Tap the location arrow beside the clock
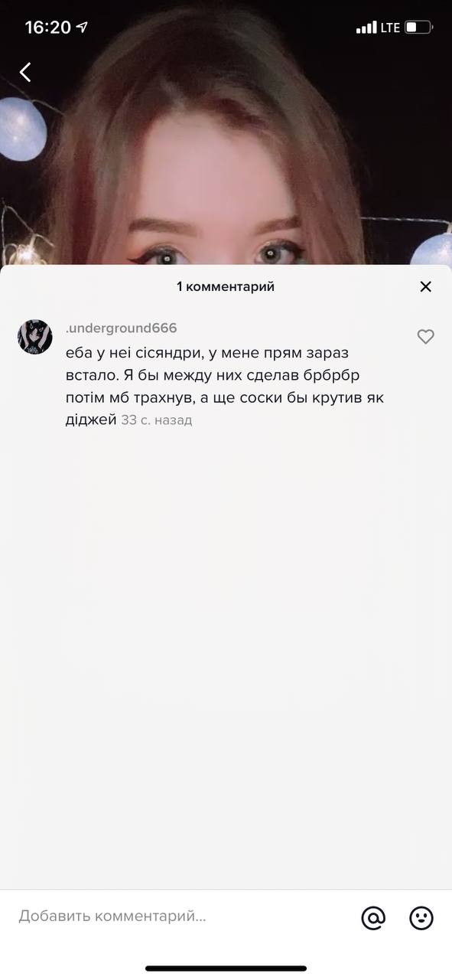 click(x=82, y=28)
